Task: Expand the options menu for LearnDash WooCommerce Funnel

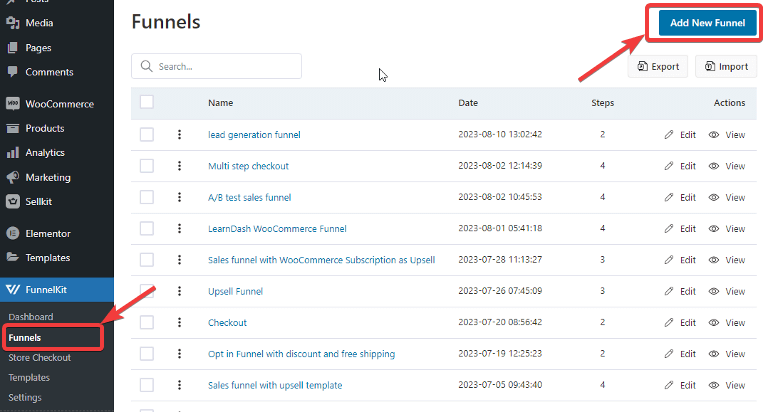Action: pos(180,228)
